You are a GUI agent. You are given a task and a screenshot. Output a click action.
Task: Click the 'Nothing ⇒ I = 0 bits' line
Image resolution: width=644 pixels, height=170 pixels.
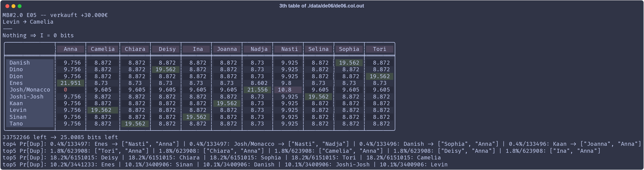point(38,35)
